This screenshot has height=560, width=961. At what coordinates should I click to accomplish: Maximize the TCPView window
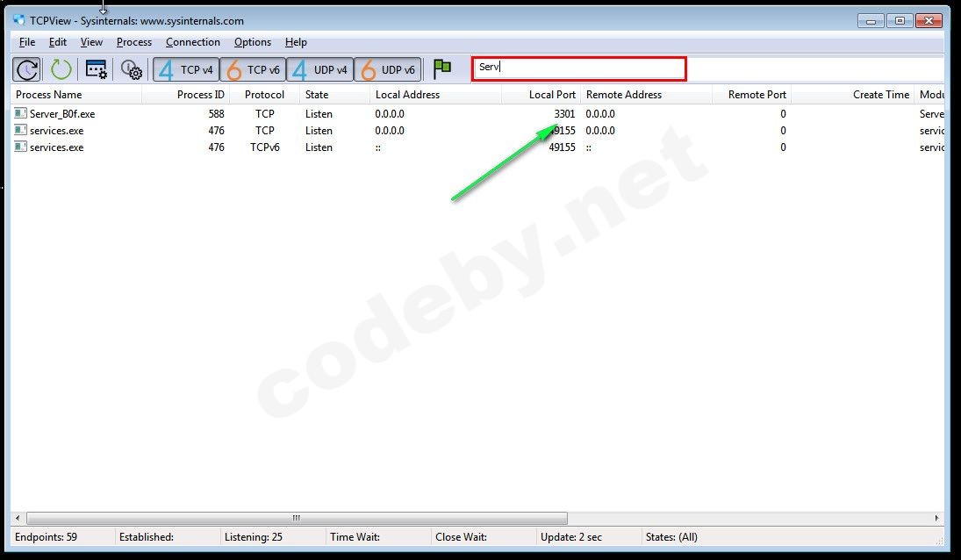click(x=900, y=21)
